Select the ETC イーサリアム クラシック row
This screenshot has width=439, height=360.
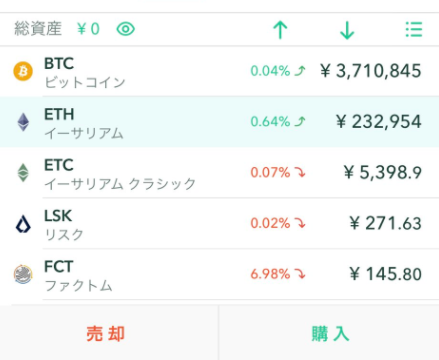coord(219,173)
